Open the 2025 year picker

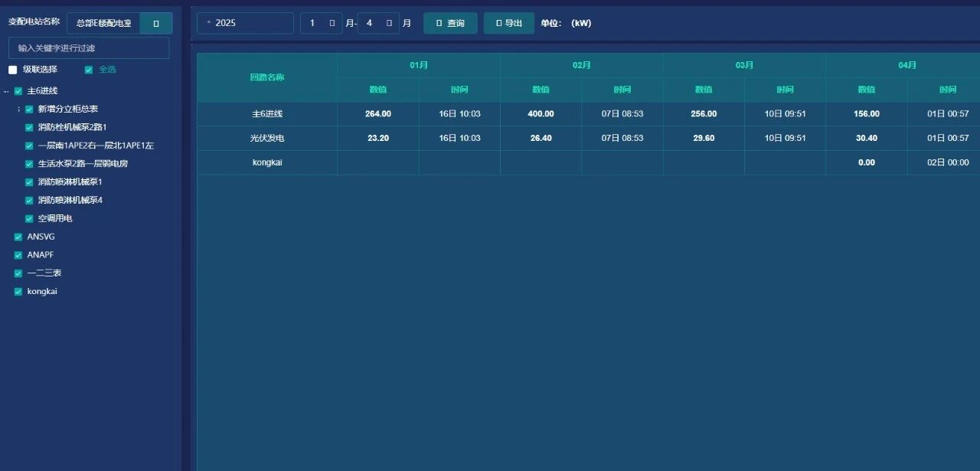(245, 23)
